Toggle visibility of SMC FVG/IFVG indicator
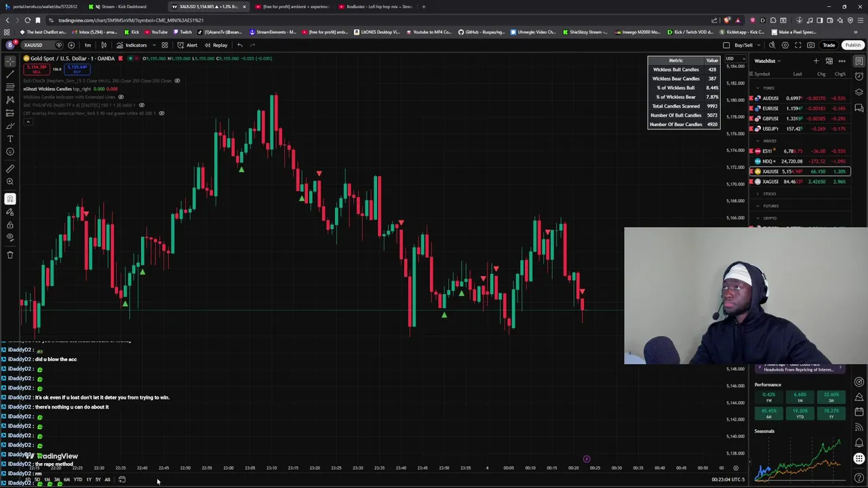 pyautogui.click(x=141, y=105)
